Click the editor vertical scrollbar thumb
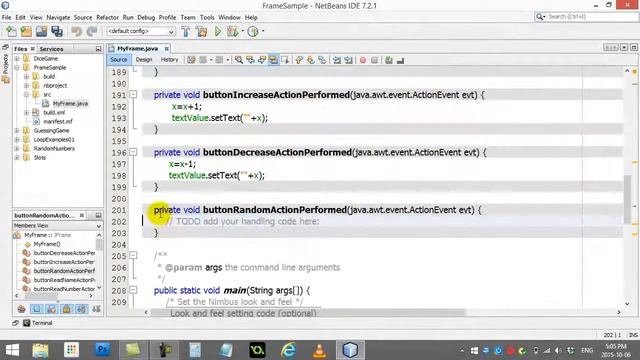640x360 pixels. tap(627, 199)
